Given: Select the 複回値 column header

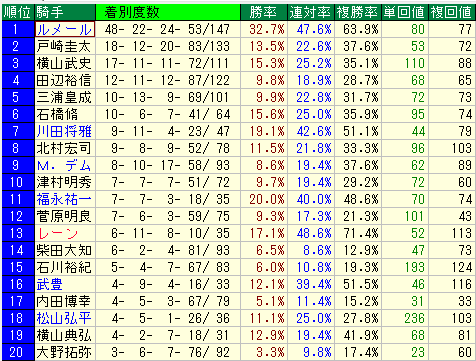Looking at the screenshot, I should (x=452, y=13).
